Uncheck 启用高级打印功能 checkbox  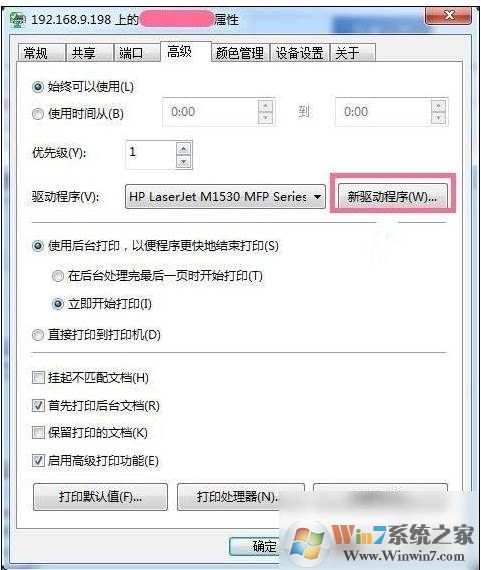38,461
